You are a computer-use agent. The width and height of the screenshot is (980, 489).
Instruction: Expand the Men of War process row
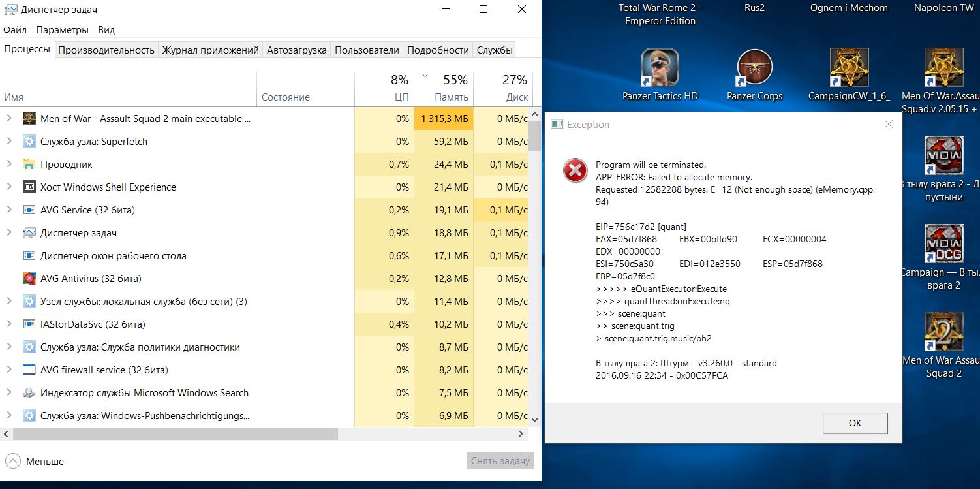[9, 118]
